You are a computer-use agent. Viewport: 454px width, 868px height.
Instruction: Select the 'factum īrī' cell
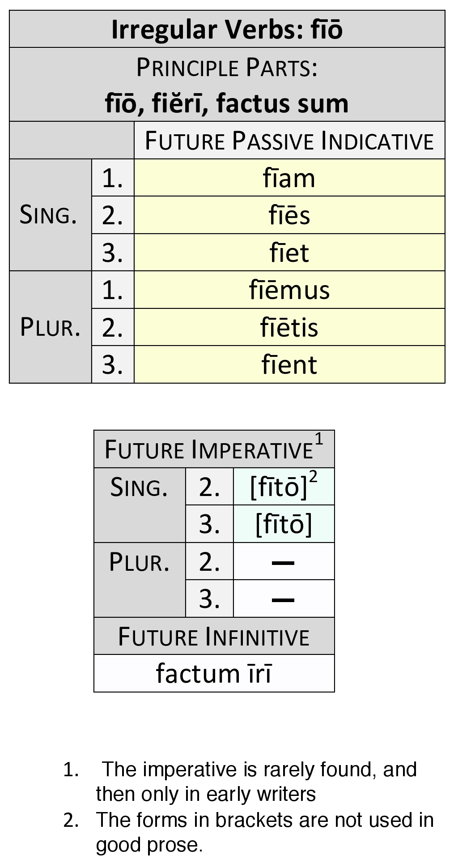coord(214,673)
